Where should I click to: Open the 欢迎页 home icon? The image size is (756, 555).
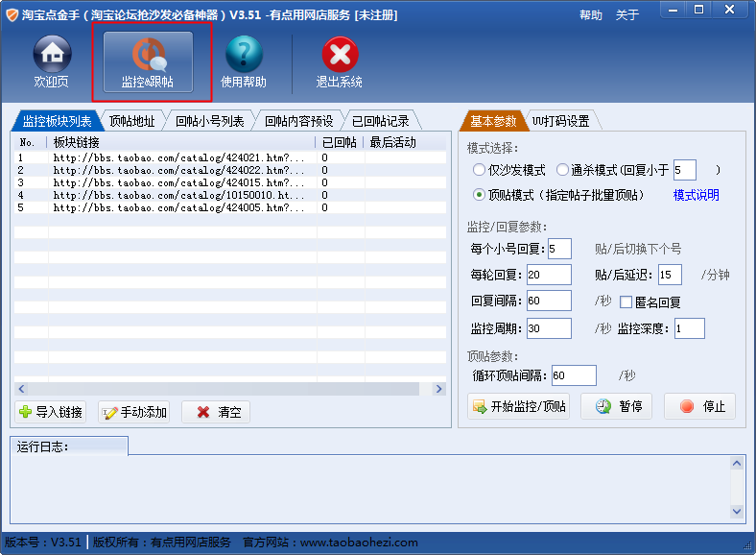tap(52, 54)
